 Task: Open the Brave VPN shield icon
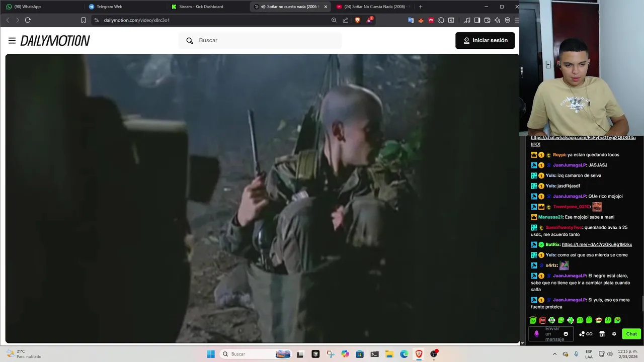(x=507, y=20)
